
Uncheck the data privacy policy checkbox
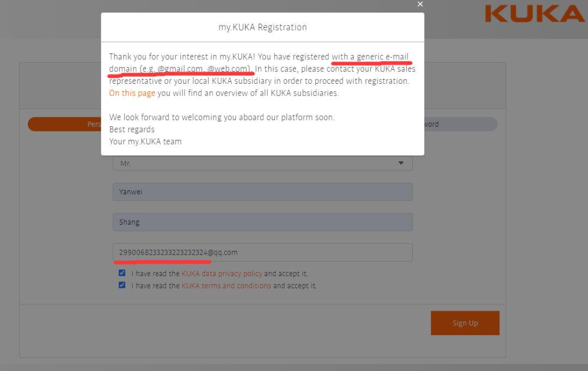(122, 273)
